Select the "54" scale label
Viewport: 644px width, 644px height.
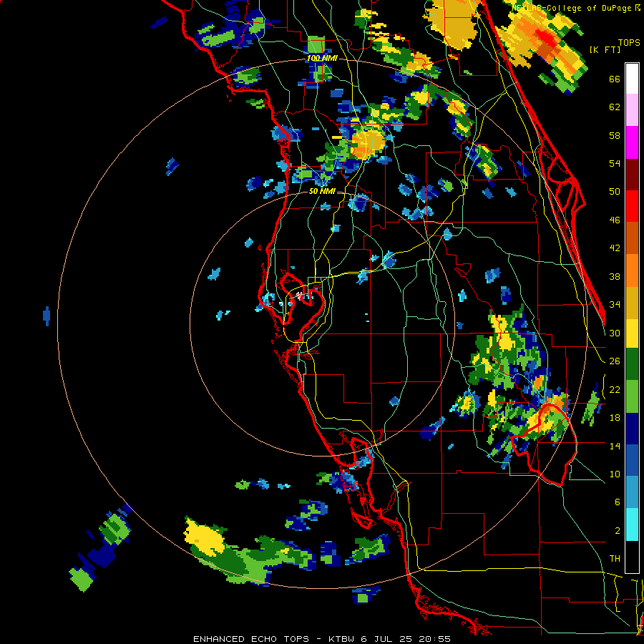pos(615,163)
